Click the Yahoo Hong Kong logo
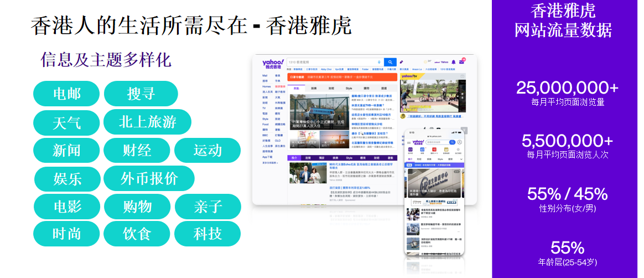Image resolution: width=644 pixels, height=278 pixels. point(273,64)
